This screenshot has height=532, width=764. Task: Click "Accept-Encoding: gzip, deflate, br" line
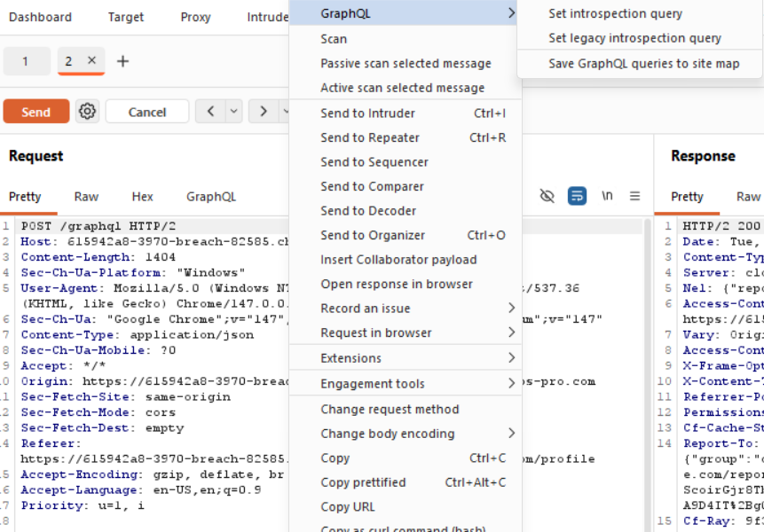(x=152, y=474)
